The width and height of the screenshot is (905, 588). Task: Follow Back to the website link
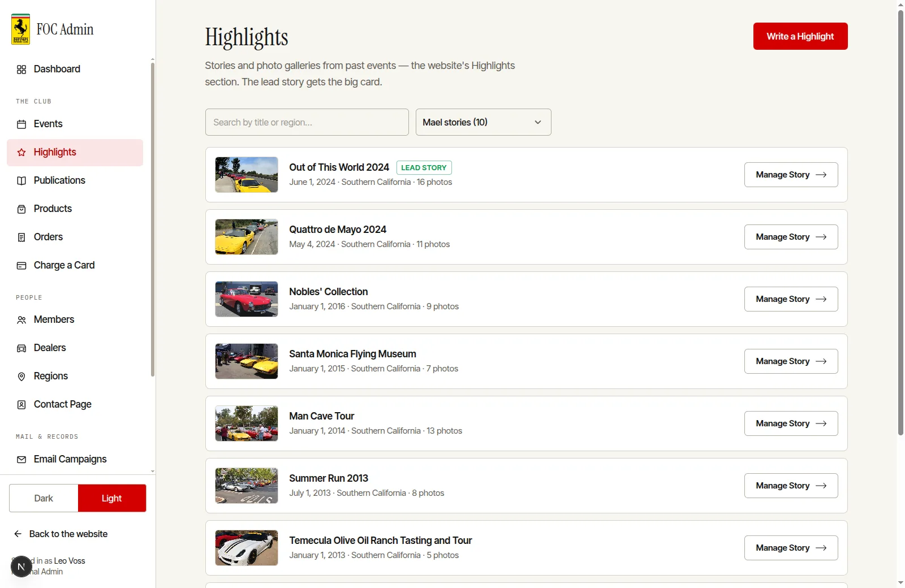[x=61, y=534]
